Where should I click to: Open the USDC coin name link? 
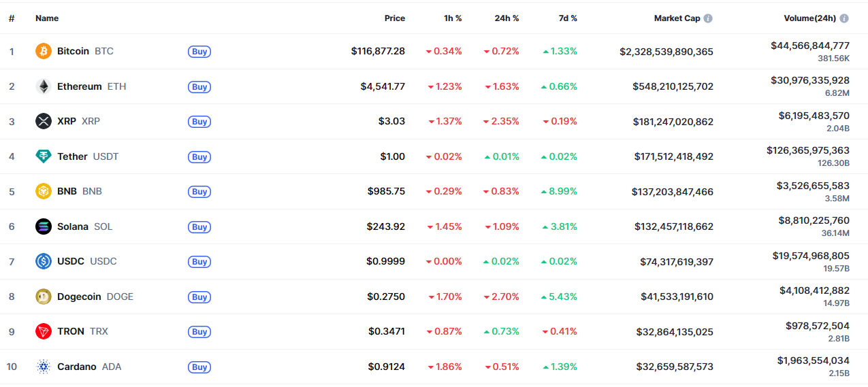click(71, 261)
